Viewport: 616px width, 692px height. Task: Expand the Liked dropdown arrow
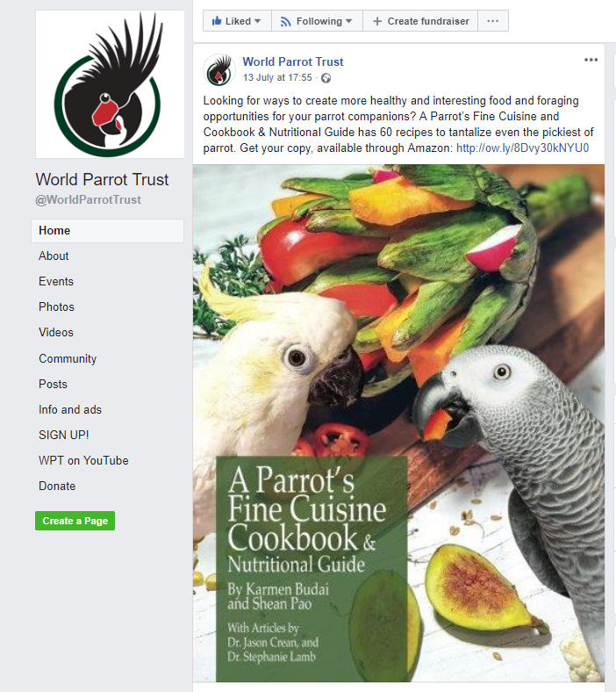tap(257, 21)
